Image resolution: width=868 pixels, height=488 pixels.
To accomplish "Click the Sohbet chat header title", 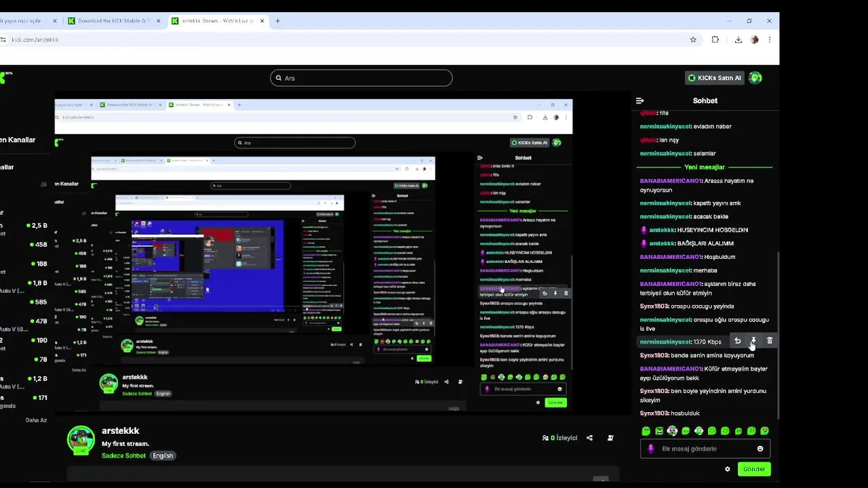I will click(705, 100).
